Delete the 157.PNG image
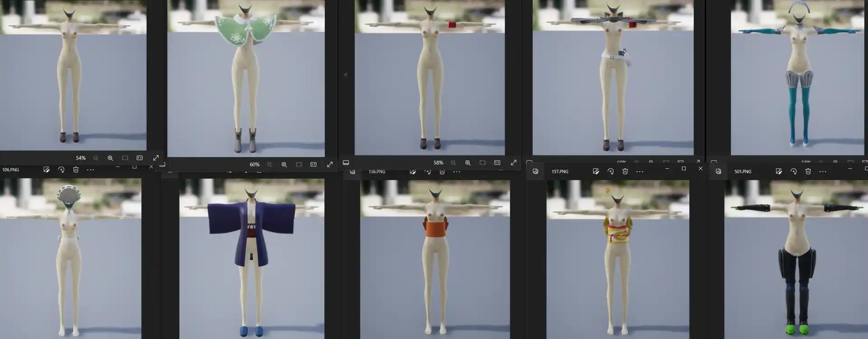The image size is (868, 339). pyautogui.click(x=625, y=172)
